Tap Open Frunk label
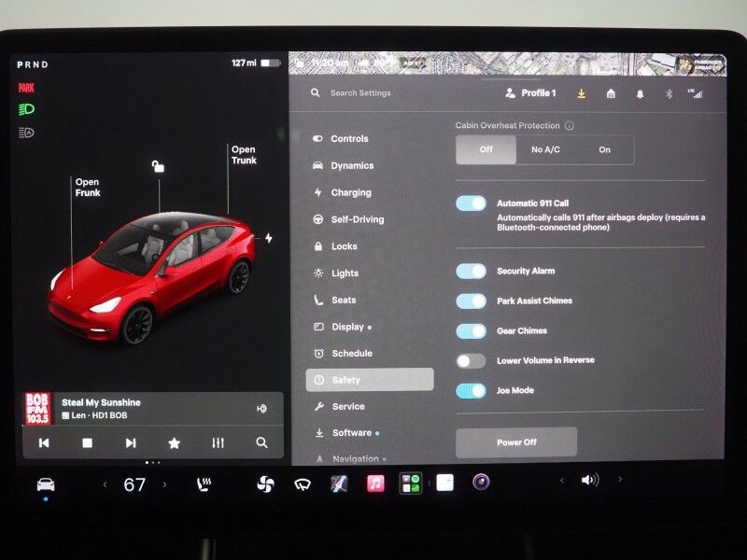Viewport: 747px width, 560px height. pos(88,188)
